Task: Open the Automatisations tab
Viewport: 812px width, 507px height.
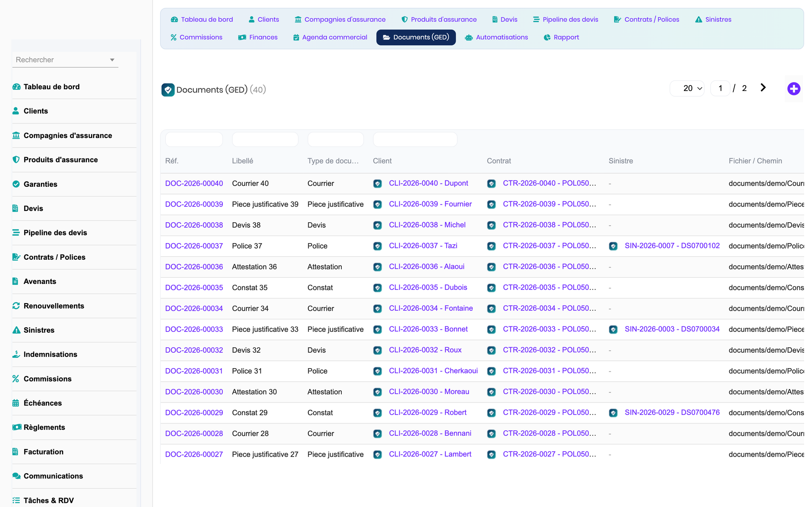Action: tap(497, 37)
